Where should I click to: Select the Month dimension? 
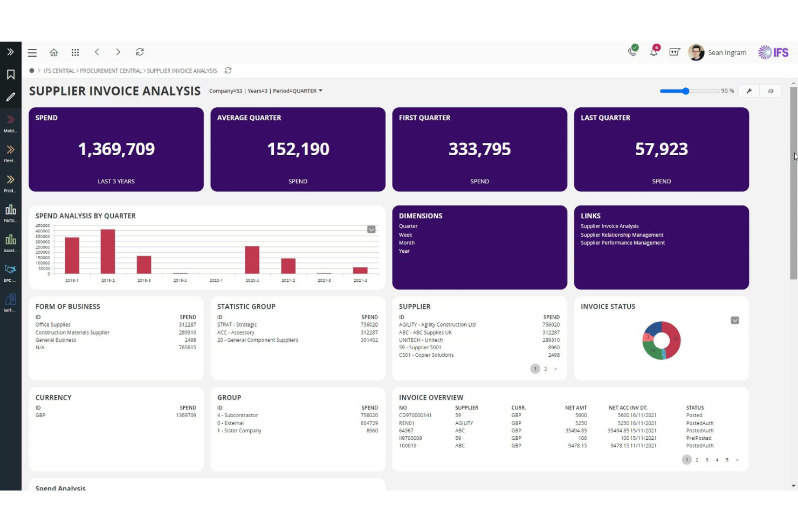(x=407, y=243)
